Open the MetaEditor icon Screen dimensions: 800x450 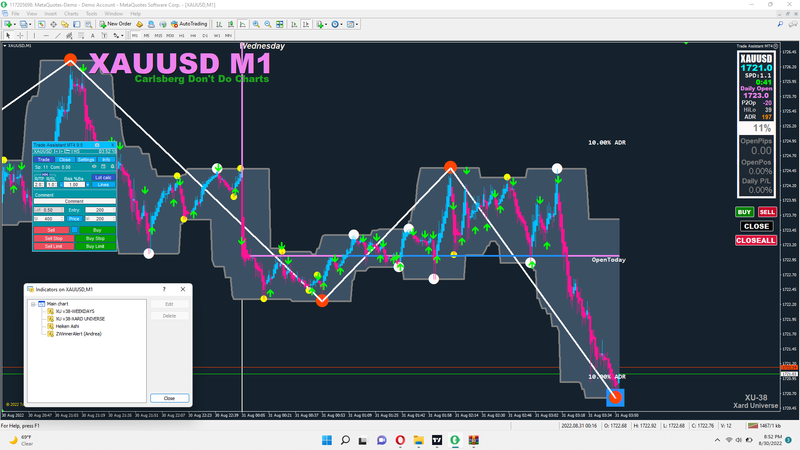pyautogui.click(x=139, y=24)
